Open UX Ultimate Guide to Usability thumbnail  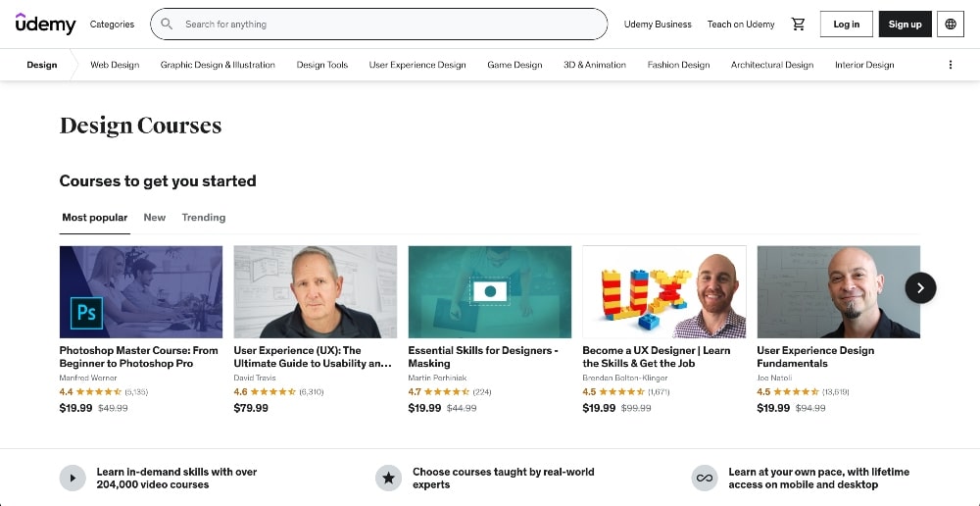pos(315,291)
